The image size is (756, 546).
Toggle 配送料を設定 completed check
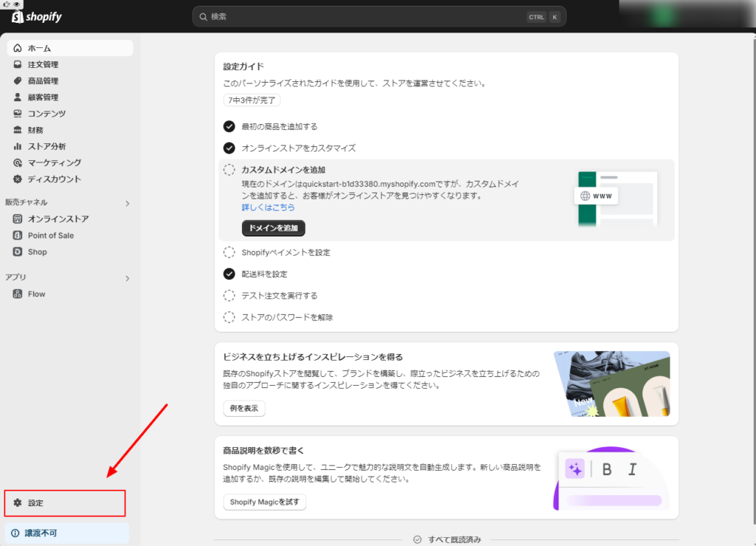(229, 274)
